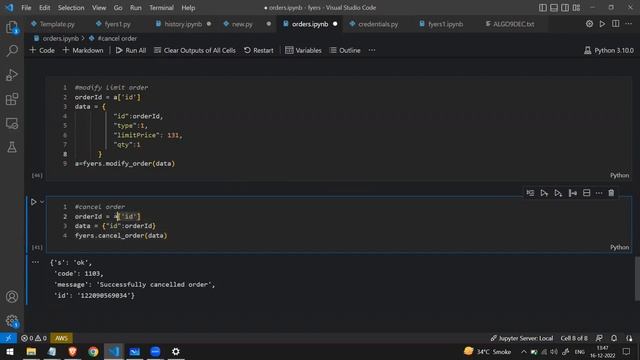The width and height of the screenshot is (640, 360).
Task: Open Run and Debug view
Action: pyautogui.click(x=12, y=75)
